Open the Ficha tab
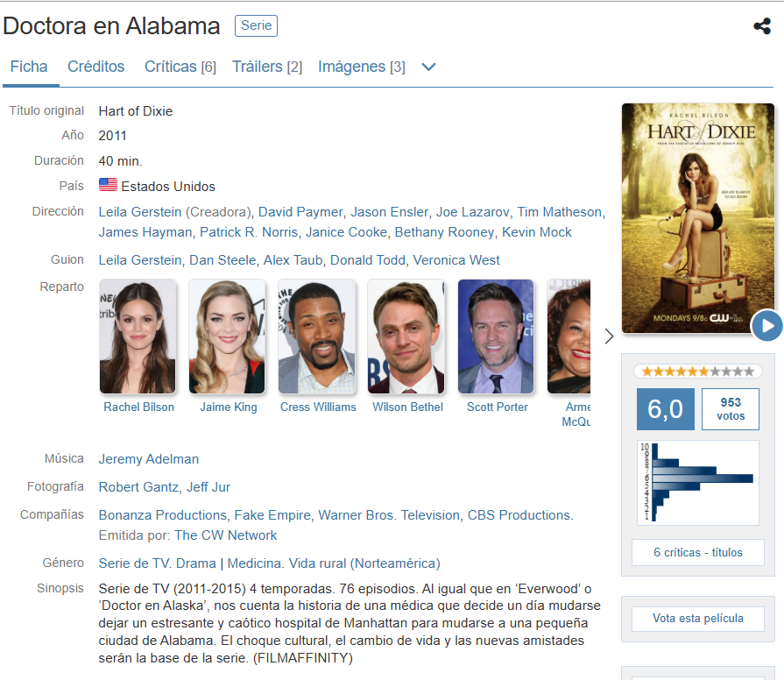This screenshot has height=680, width=784. (29, 67)
